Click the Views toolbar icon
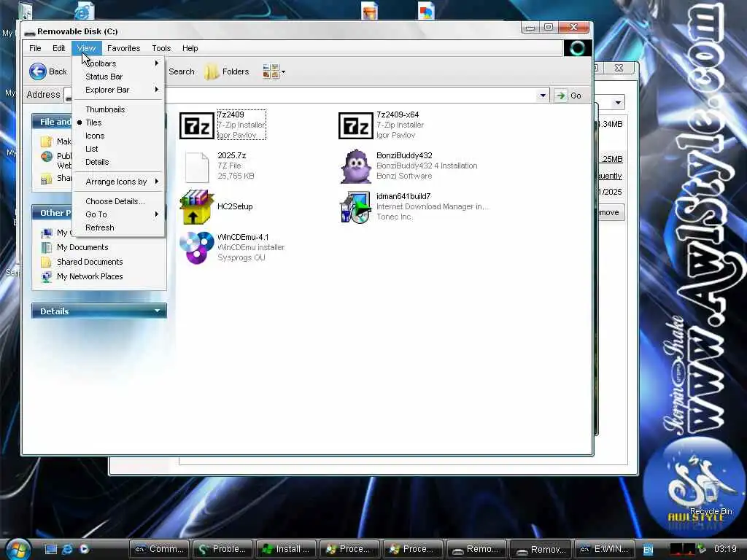This screenshot has height=560, width=747. 271,71
